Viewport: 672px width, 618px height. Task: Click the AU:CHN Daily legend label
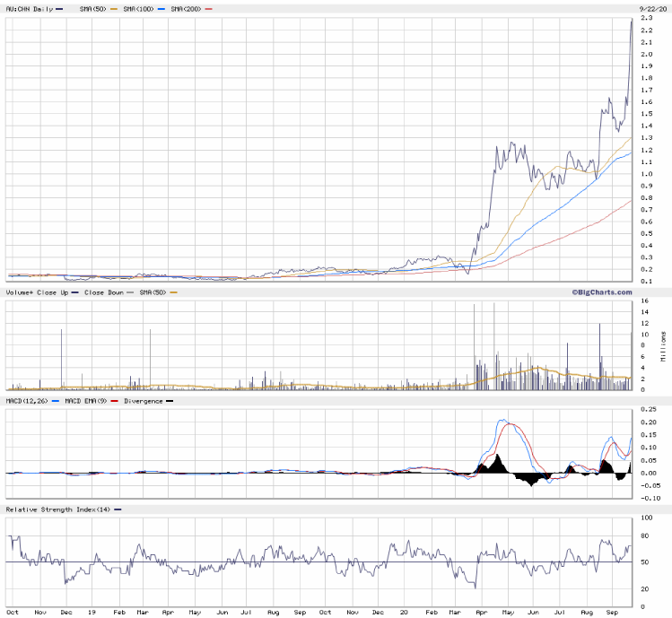(x=28, y=9)
